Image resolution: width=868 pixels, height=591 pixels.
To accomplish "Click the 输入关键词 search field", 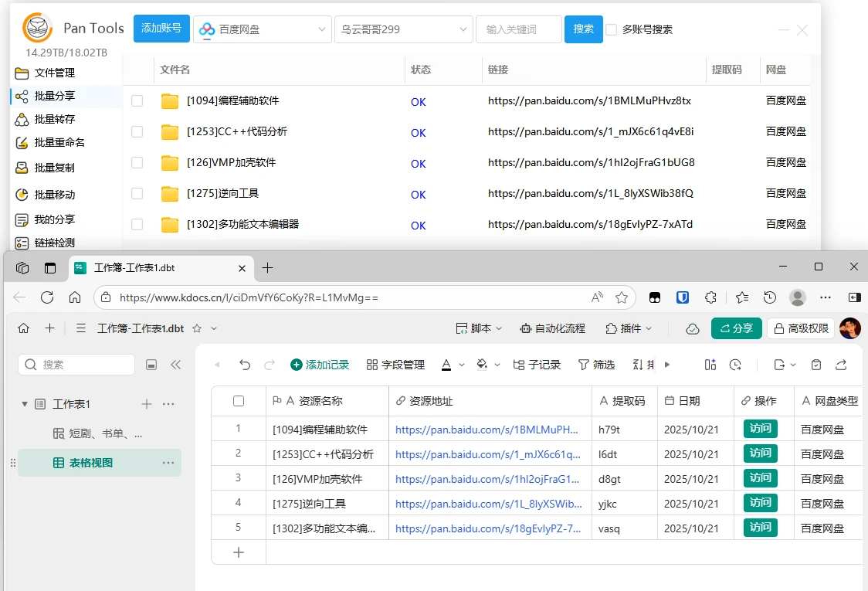I will [x=518, y=29].
